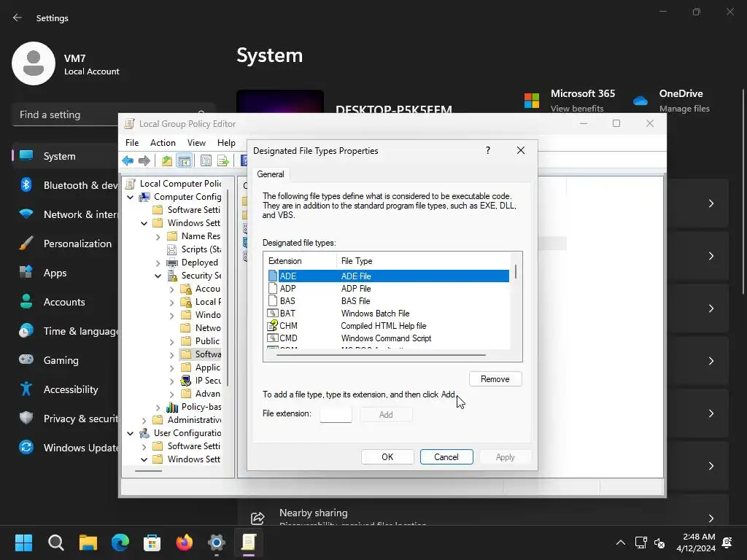Collapse the Security Settings tree node
747x560 pixels.
click(x=158, y=276)
